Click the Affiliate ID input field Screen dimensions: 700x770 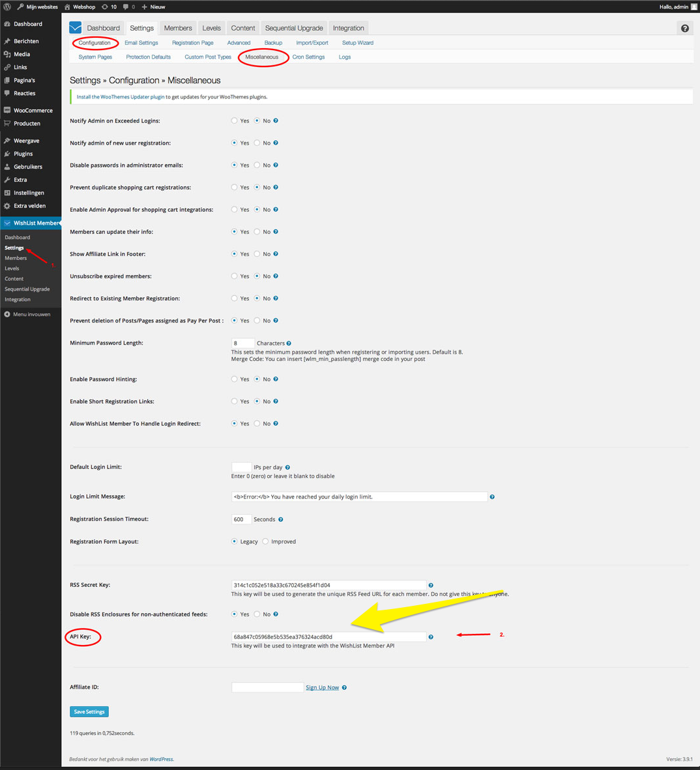tap(268, 687)
